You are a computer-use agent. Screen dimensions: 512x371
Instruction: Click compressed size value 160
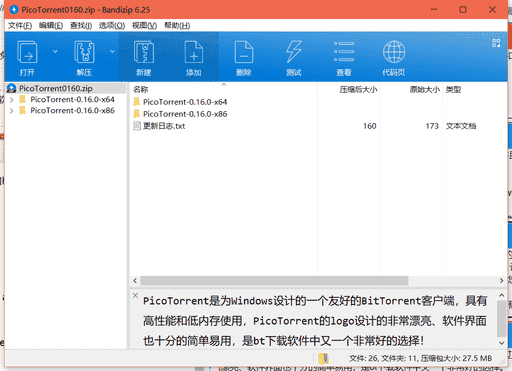click(x=369, y=126)
